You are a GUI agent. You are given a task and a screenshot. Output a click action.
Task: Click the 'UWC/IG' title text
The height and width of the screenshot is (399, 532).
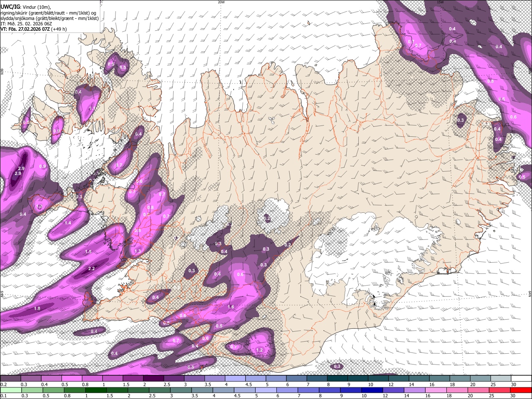[x=10, y=7]
